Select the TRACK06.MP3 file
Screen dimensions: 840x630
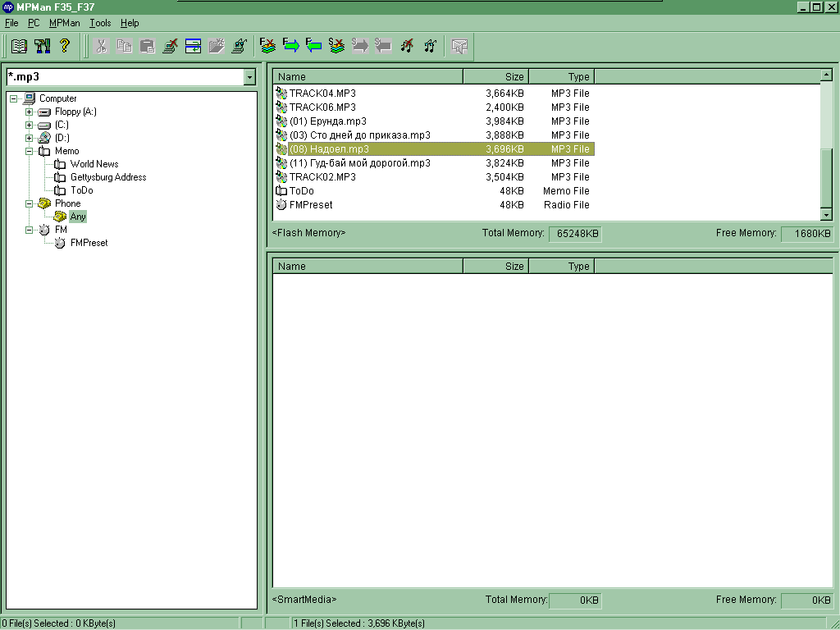(x=322, y=107)
